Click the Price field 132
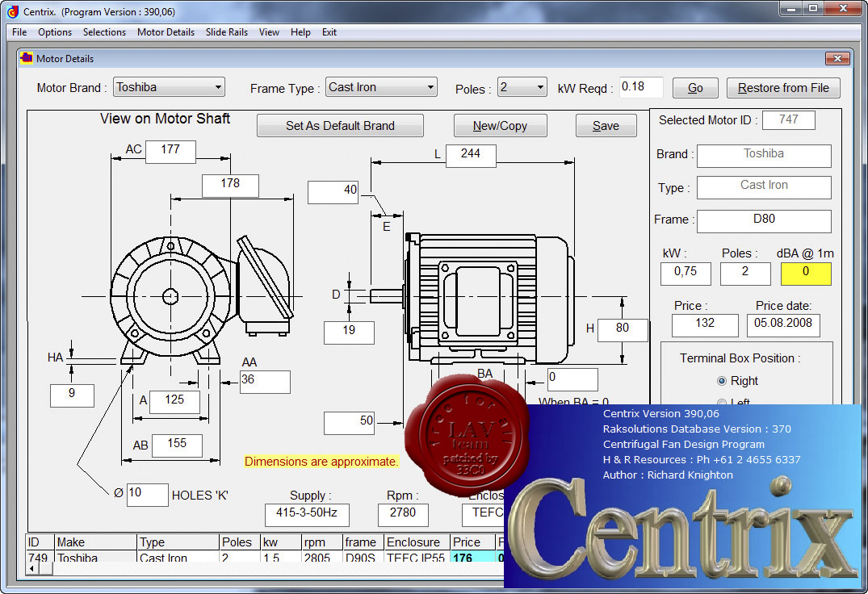Screen dimensions: 868x594 (705, 325)
